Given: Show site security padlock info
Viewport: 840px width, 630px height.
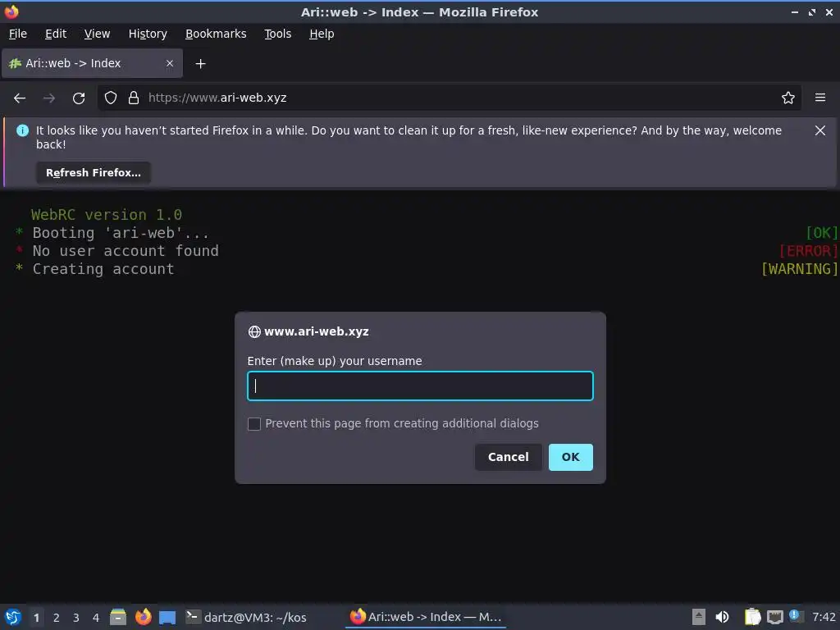Looking at the screenshot, I should (134, 98).
